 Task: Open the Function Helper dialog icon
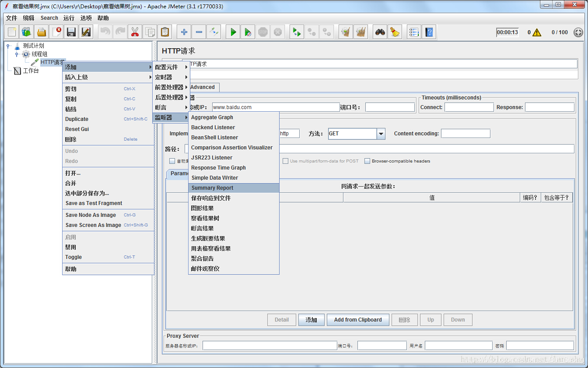coord(414,32)
